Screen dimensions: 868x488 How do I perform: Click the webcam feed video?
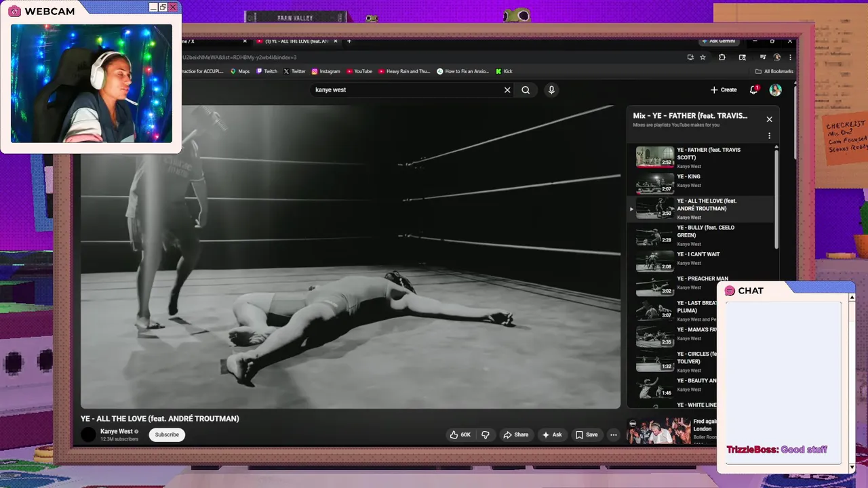pyautogui.click(x=92, y=83)
